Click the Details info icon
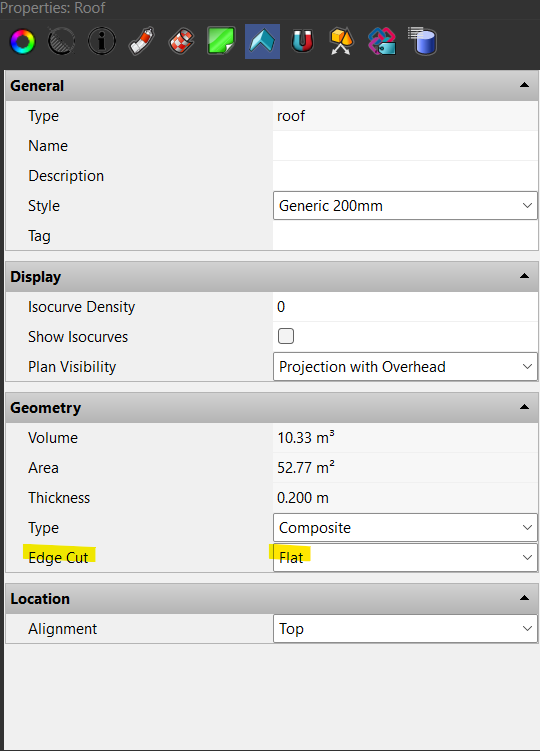Image resolution: width=540 pixels, height=751 pixels. coord(102,41)
